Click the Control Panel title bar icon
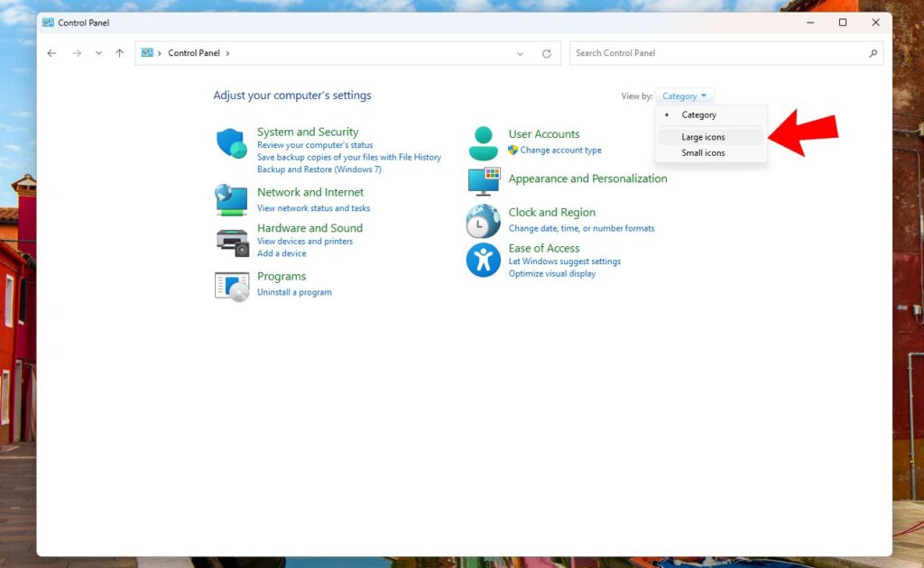The height and width of the screenshot is (568, 924). [48, 23]
